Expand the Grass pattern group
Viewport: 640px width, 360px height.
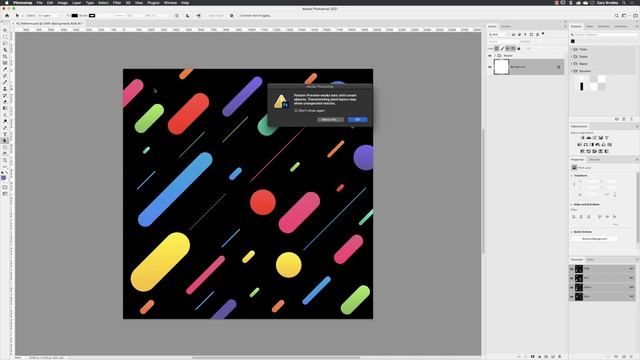pyautogui.click(x=571, y=57)
